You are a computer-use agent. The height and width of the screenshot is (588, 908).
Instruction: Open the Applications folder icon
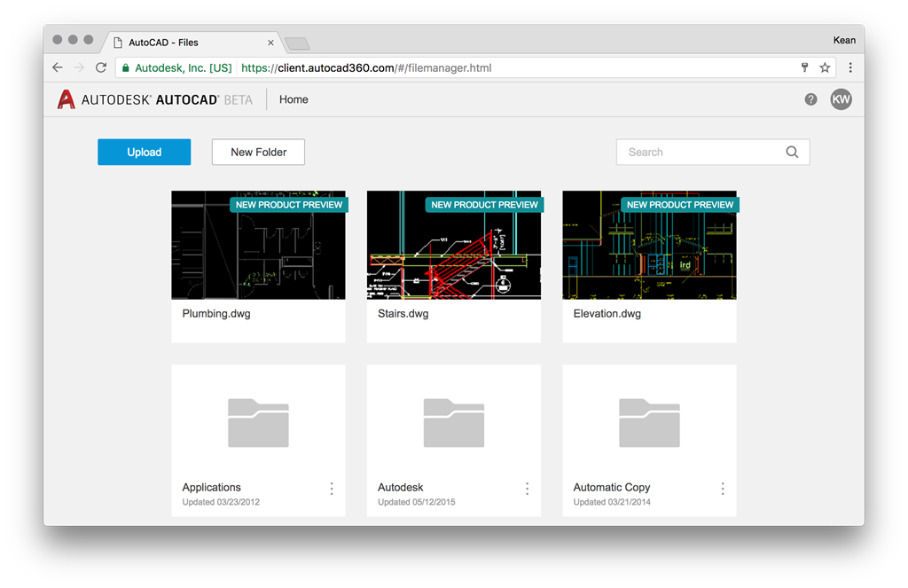[x=258, y=422]
